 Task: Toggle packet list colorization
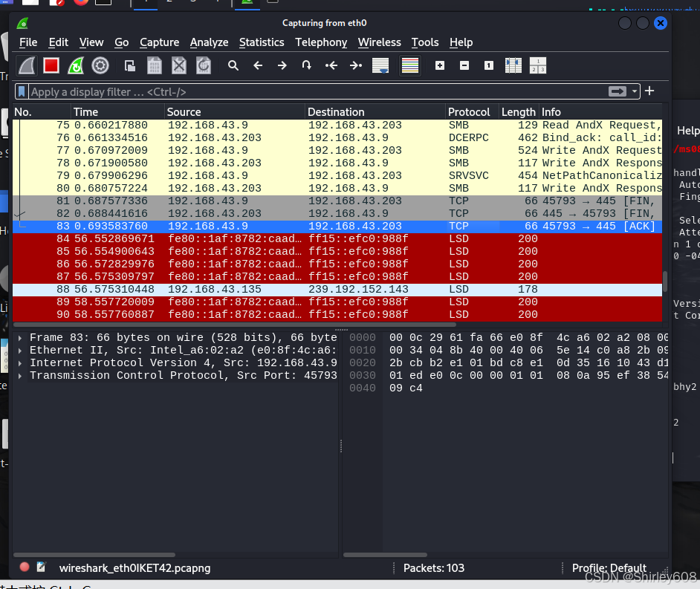pyautogui.click(x=410, y=66)
